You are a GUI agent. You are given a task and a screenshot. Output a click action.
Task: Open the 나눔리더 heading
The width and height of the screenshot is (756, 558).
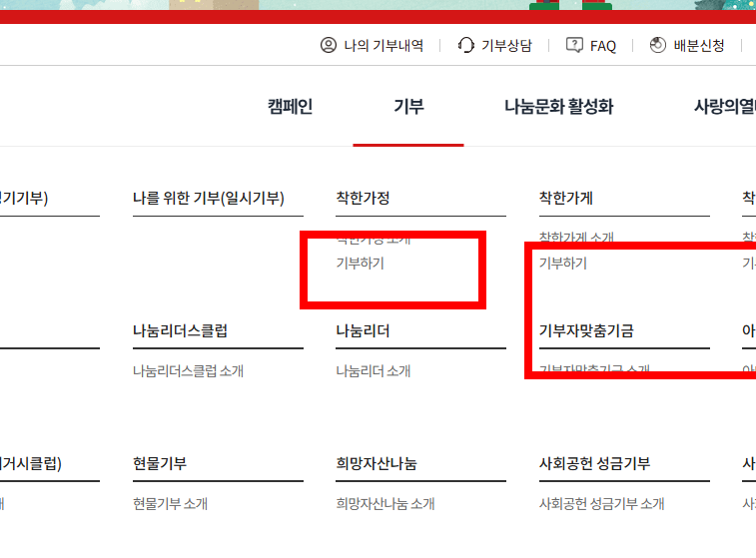(x=364, y=331)
